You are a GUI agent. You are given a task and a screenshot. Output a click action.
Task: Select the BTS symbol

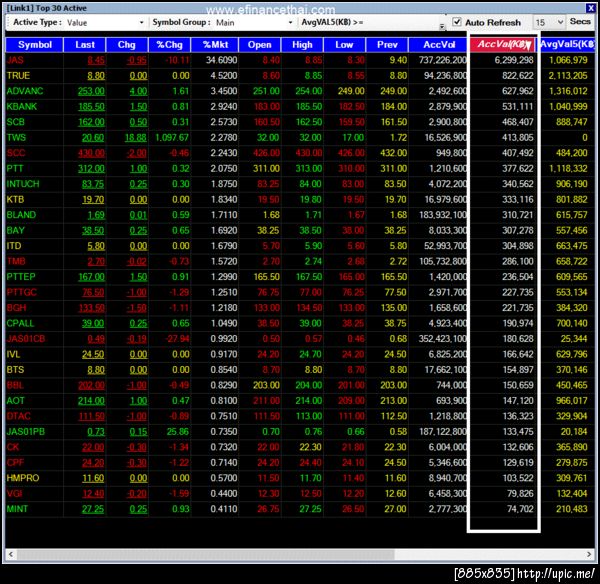click(x=15, y=370)
